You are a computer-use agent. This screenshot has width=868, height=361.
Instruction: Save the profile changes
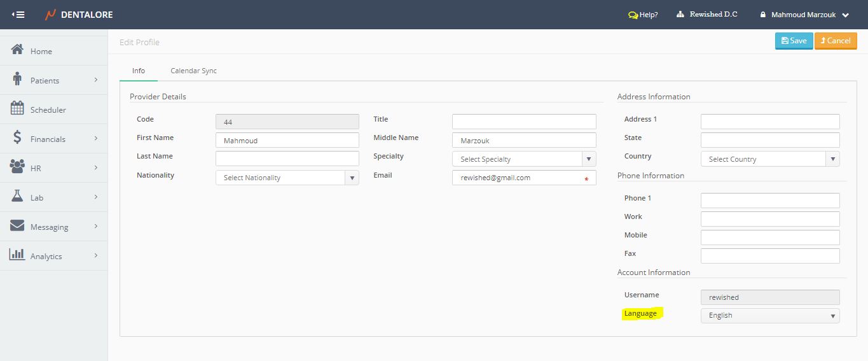[x=794, y=41]
